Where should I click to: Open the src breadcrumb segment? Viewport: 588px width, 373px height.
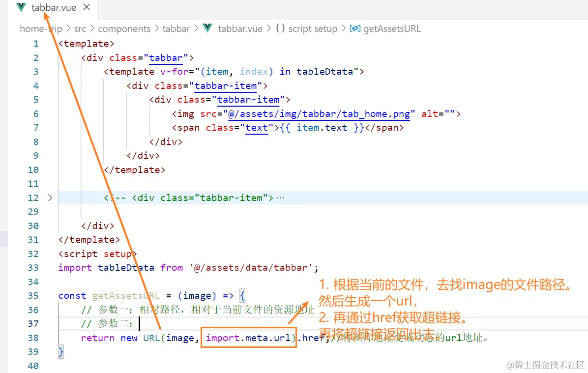80,29
